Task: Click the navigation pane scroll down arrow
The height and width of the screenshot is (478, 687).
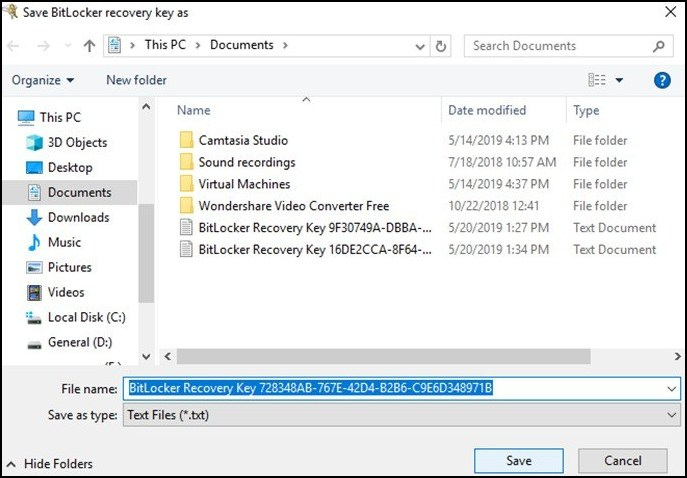Action: pos(146,356)
